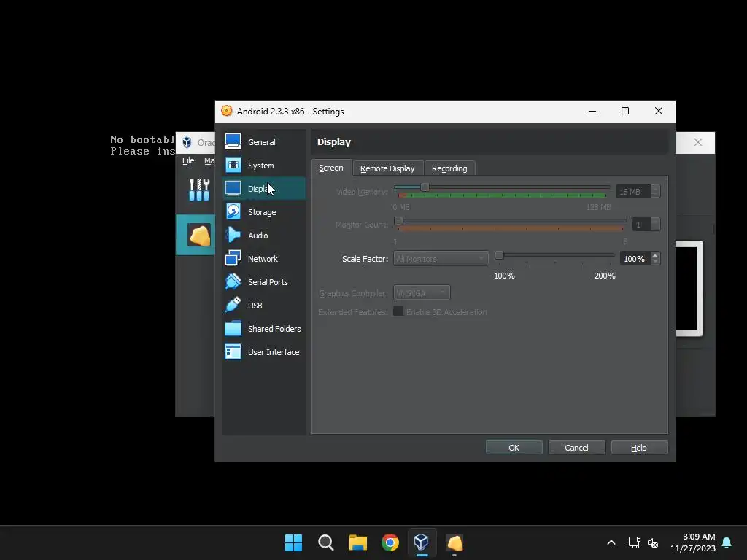Viewport: 747px width, 560px height.
Task: Open the Serial Ports plug icon
Action: 233,282
